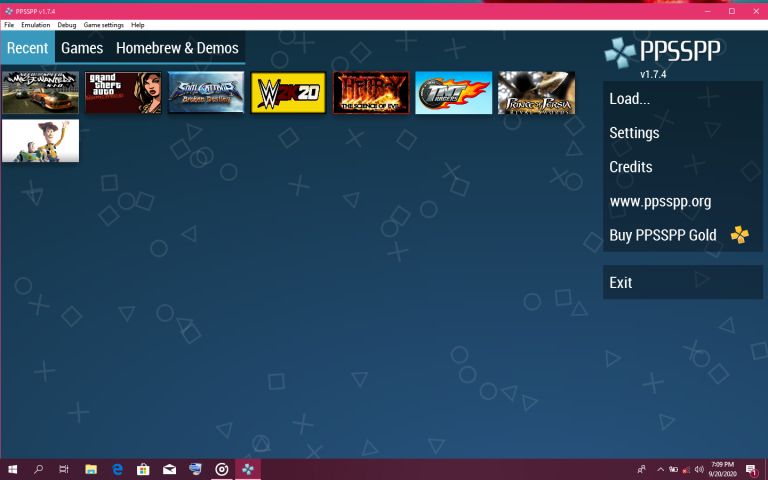
Task: Open the notification center icon
Action: tap(751, 470)
